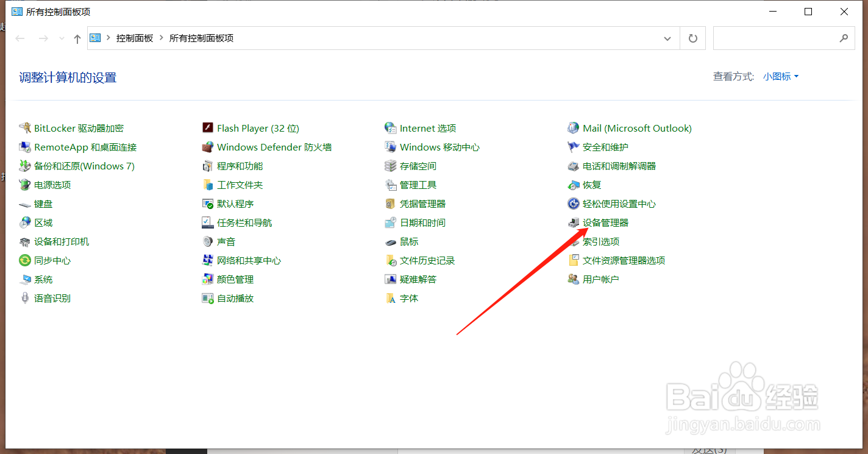The width and height of the screenshot is (868, 454).
Task: Open 凭据管理器 link
Action: click(422, 204)
